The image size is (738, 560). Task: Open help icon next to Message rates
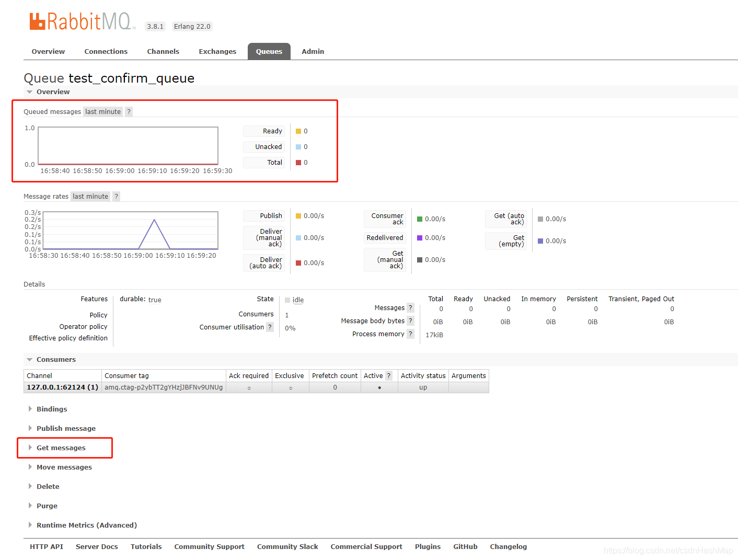coord(116,196)
